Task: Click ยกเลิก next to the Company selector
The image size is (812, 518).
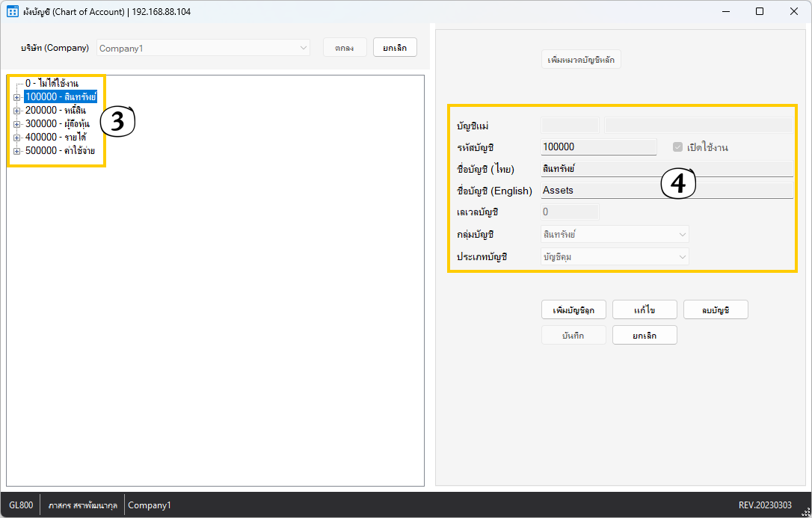Action: [x=395, y=48]
